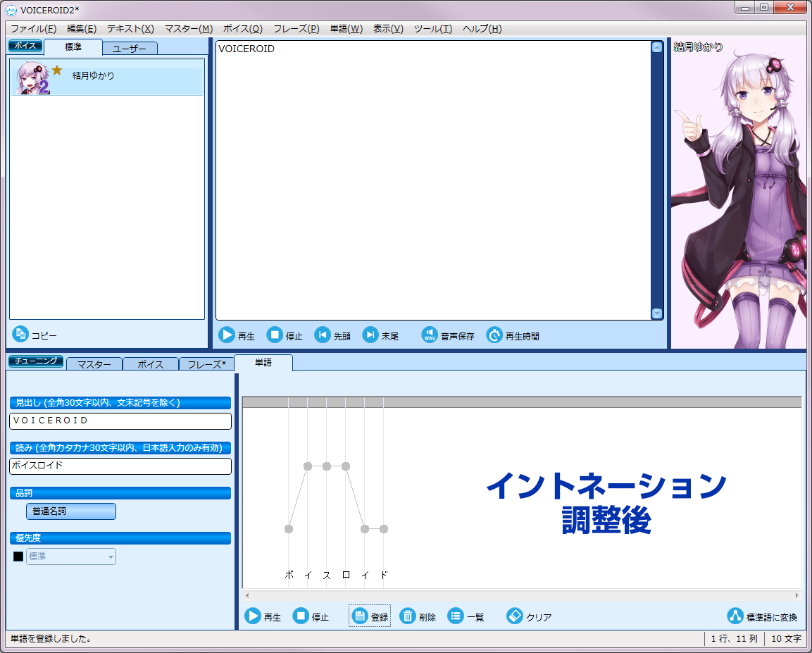Play the text with the top 再生 button
Image resolution: width=812 pixels, height=653 pixels.
(x=237, y=335)
